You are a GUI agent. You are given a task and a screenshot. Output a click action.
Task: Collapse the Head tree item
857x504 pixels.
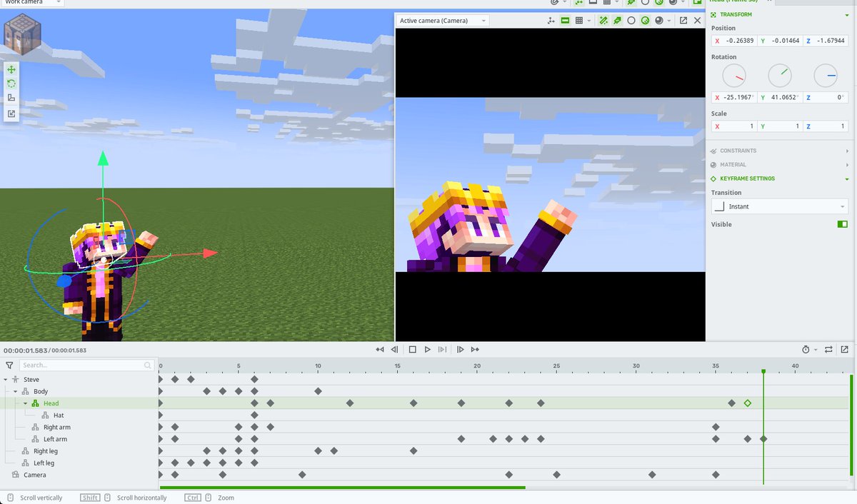pyautogui.click(x=25, y=403)
